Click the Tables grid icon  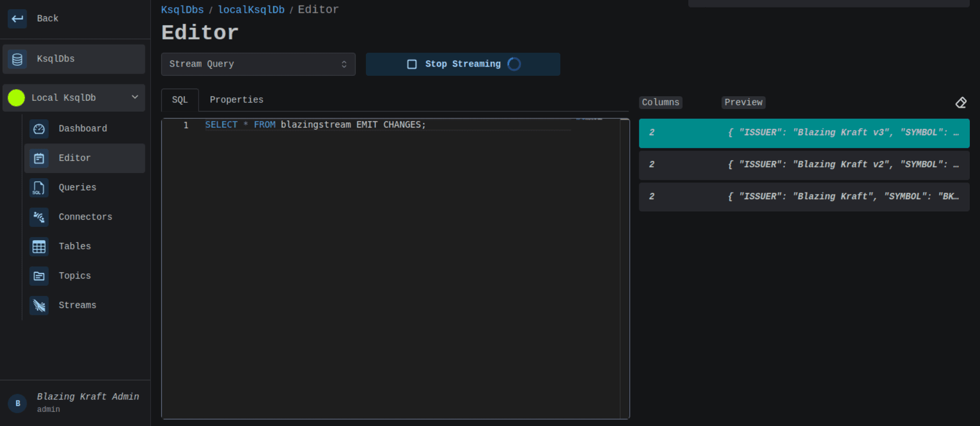pos(39,247)
